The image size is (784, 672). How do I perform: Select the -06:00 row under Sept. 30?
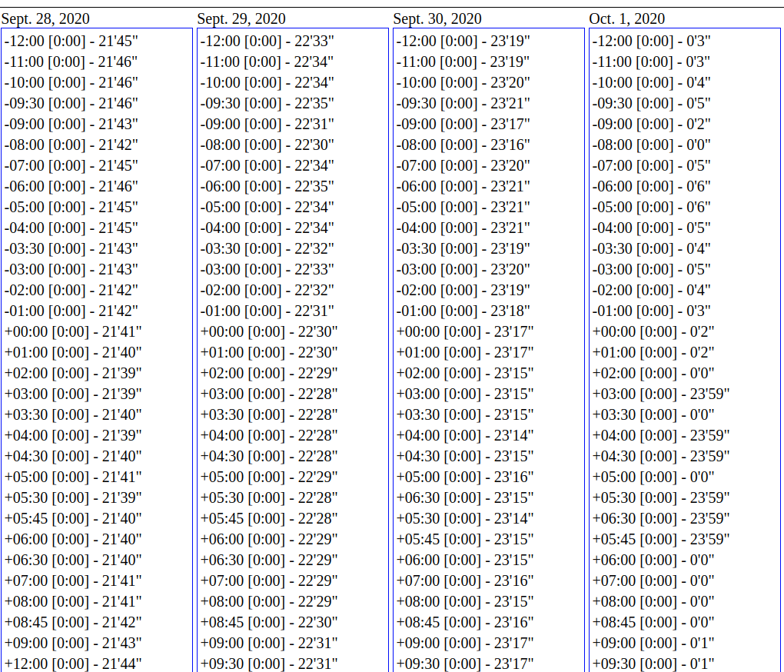[x=463, y=186]
